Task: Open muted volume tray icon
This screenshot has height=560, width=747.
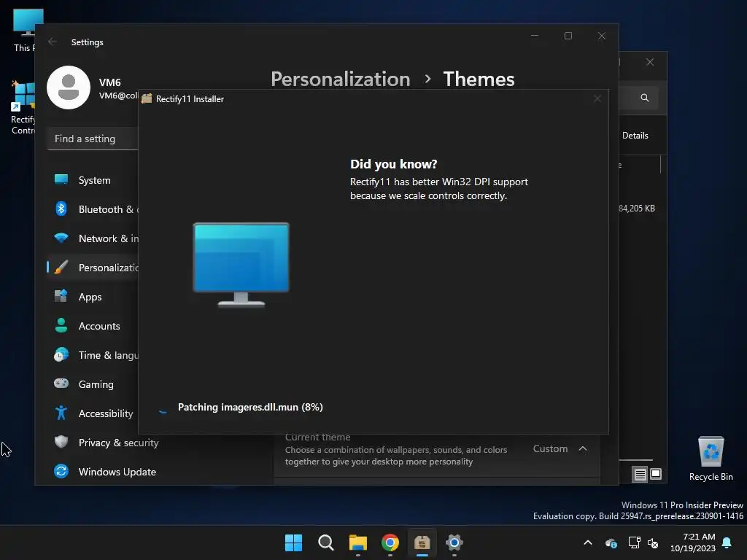Action: [653, 542]
